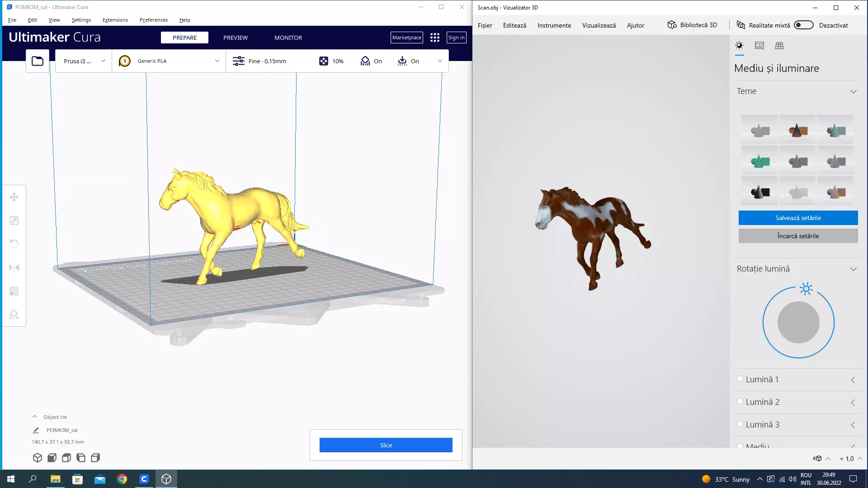Open file folder icon in Cura
The width and height of the screenshot is (868, 488).
click(x=38, y=61)
